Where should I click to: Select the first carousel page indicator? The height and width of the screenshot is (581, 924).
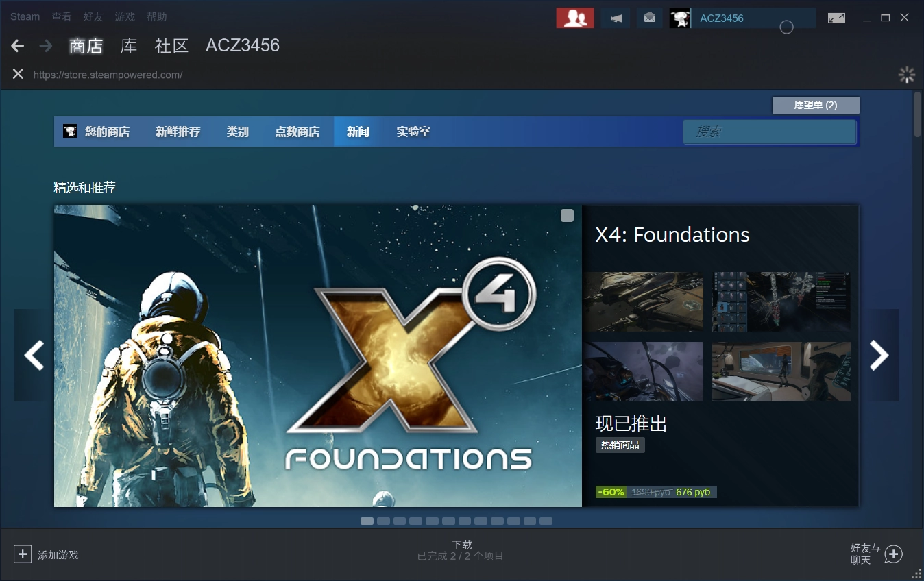[x=367, y=521]
